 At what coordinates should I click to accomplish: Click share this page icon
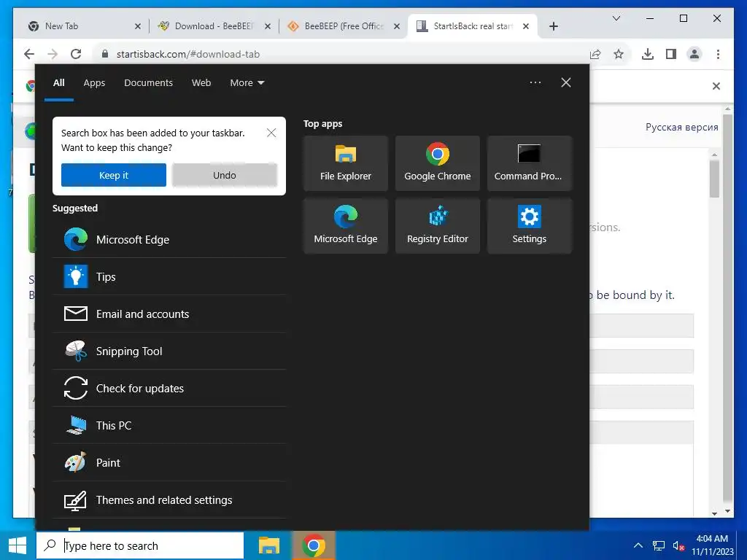pos(595,54)
